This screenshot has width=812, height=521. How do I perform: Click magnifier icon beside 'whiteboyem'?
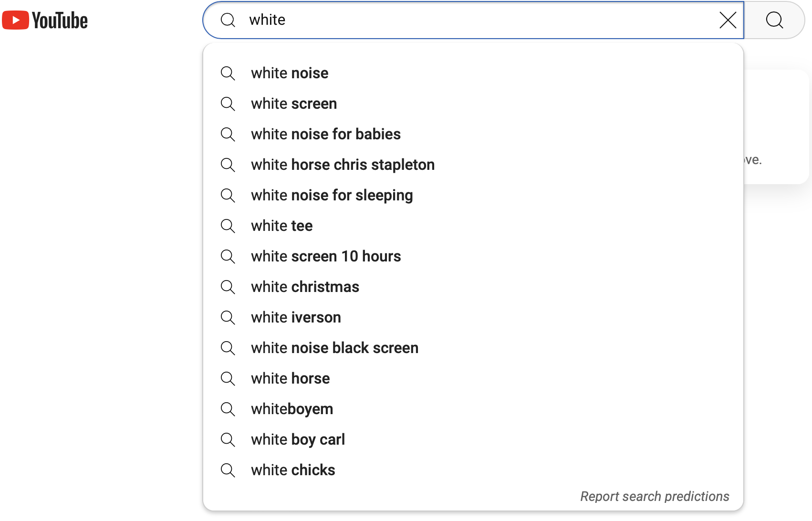pos(228,409)
